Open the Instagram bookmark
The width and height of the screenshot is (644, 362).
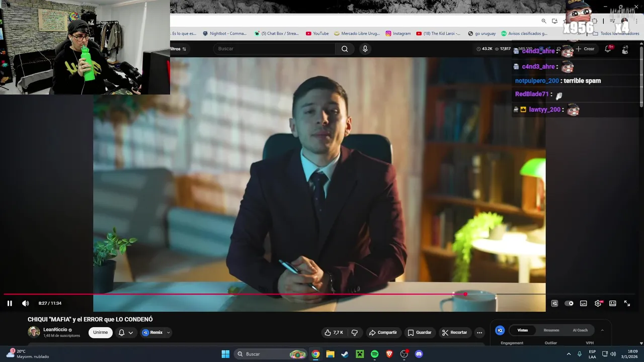click(x=398, y=34)
